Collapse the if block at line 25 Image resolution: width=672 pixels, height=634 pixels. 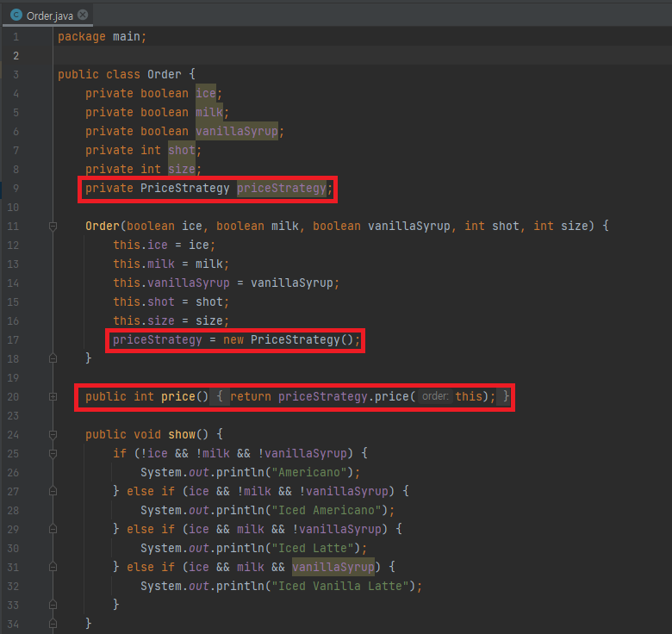[53, 453]
